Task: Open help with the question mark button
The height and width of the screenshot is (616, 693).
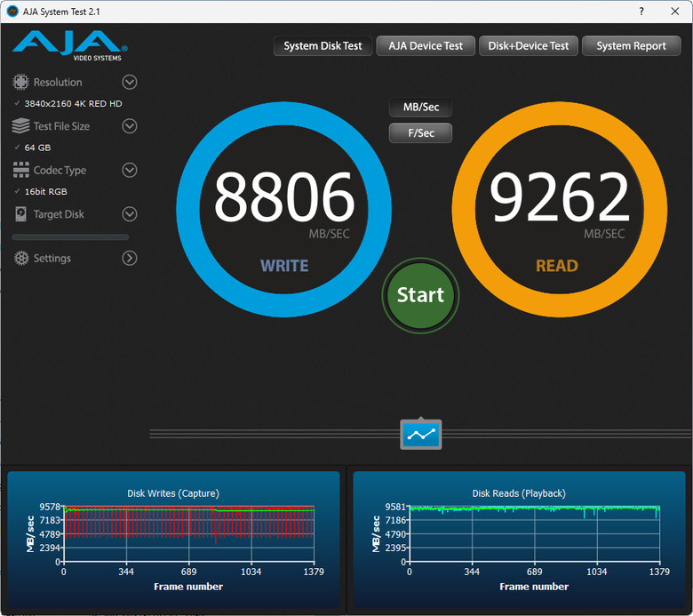Action: (641, 12)
